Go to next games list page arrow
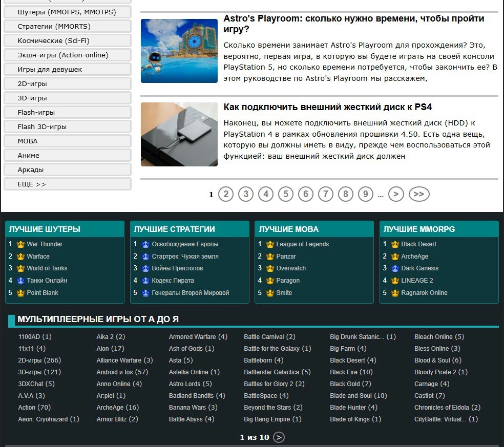 [279, 437]
